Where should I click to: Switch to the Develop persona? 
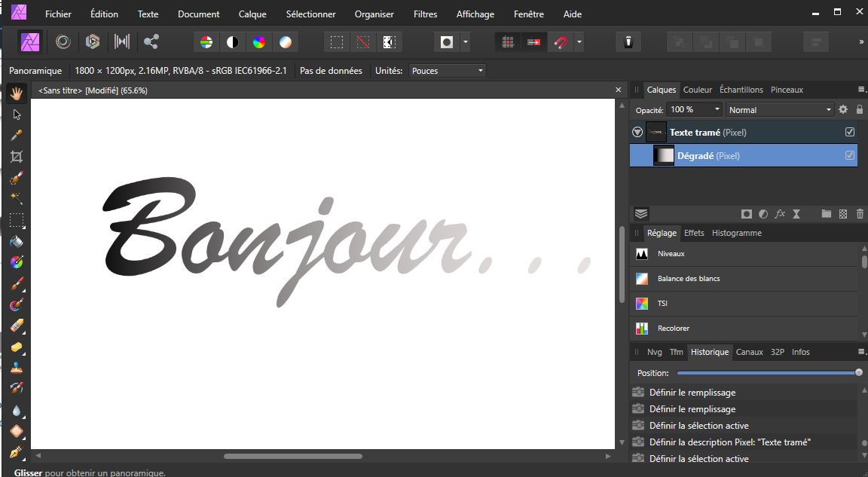tap(93, 42)
